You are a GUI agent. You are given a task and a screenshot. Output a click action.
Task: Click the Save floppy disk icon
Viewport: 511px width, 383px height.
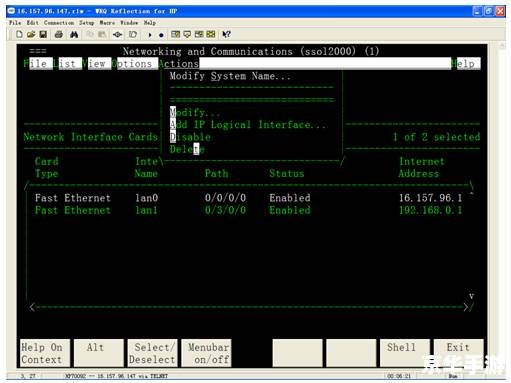tap(43, 34)
